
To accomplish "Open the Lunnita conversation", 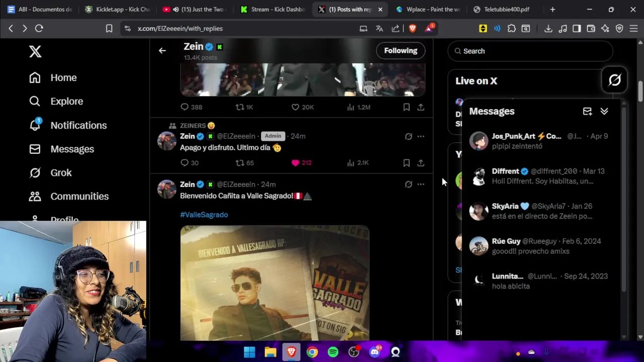I will [x=541, y=281].
